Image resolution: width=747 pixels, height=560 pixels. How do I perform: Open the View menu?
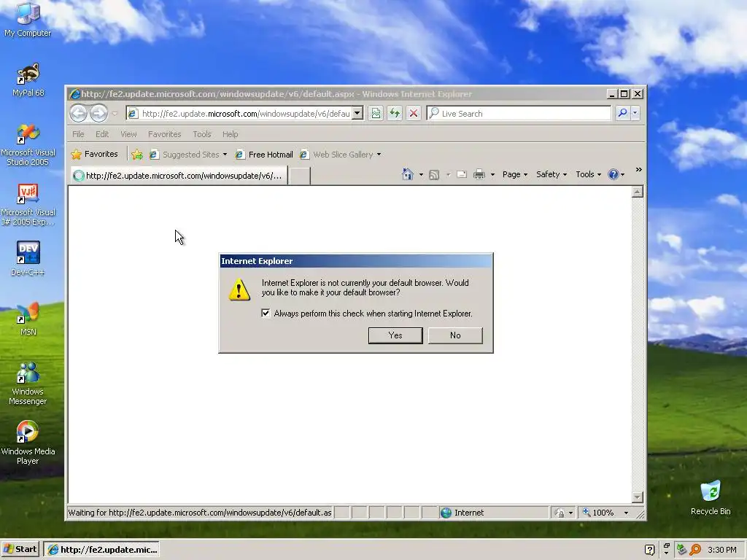click(x=128, y=134)
